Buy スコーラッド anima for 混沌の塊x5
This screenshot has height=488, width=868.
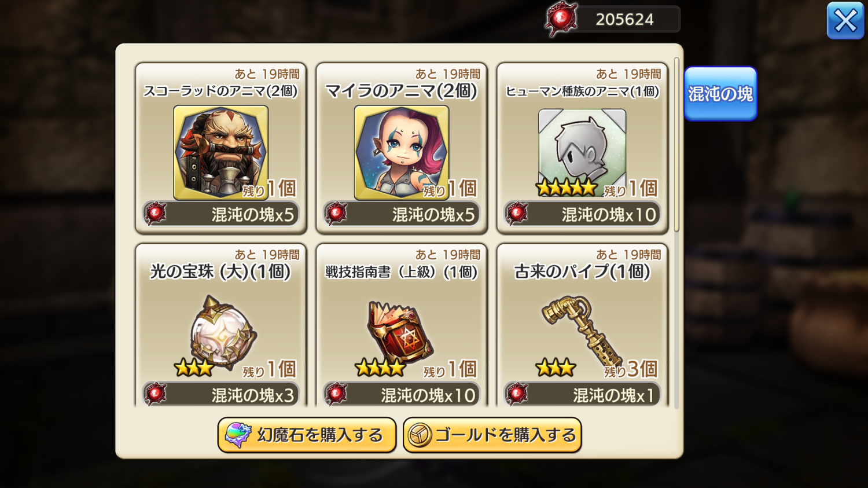point(220,214)
